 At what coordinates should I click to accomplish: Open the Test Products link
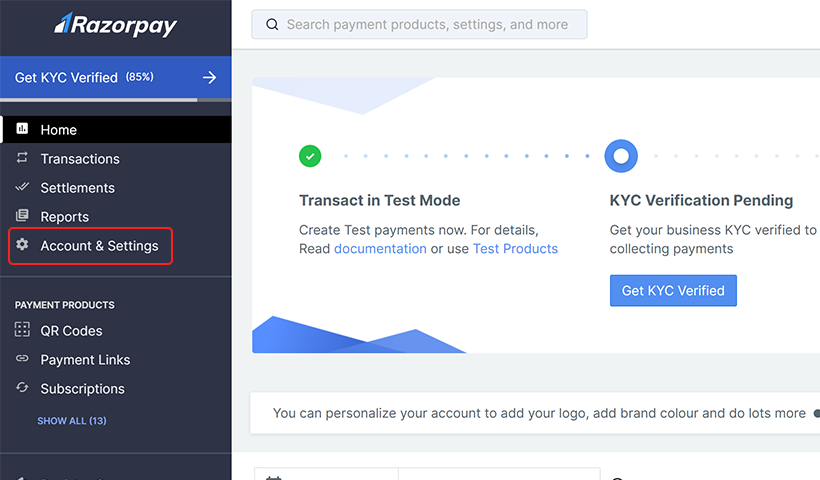[x=515, y=249]
